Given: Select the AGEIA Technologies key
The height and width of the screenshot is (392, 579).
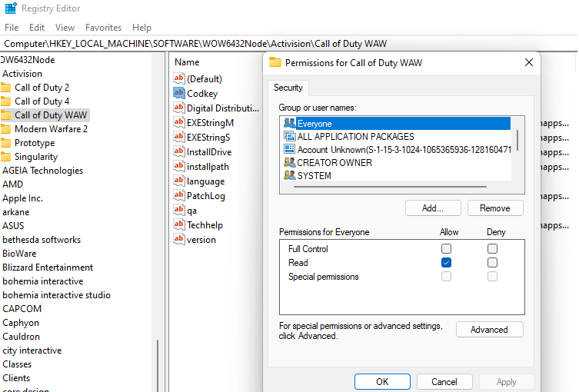Looking at the screenshot, I should [x=43, y=171].
